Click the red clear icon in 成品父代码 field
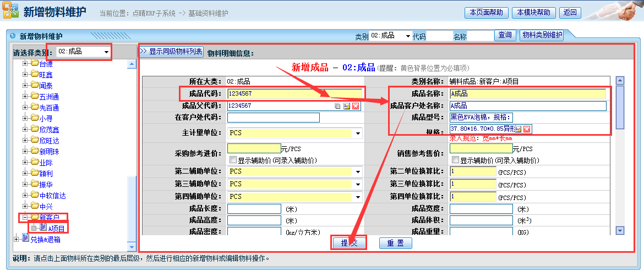 coord(356,106)
